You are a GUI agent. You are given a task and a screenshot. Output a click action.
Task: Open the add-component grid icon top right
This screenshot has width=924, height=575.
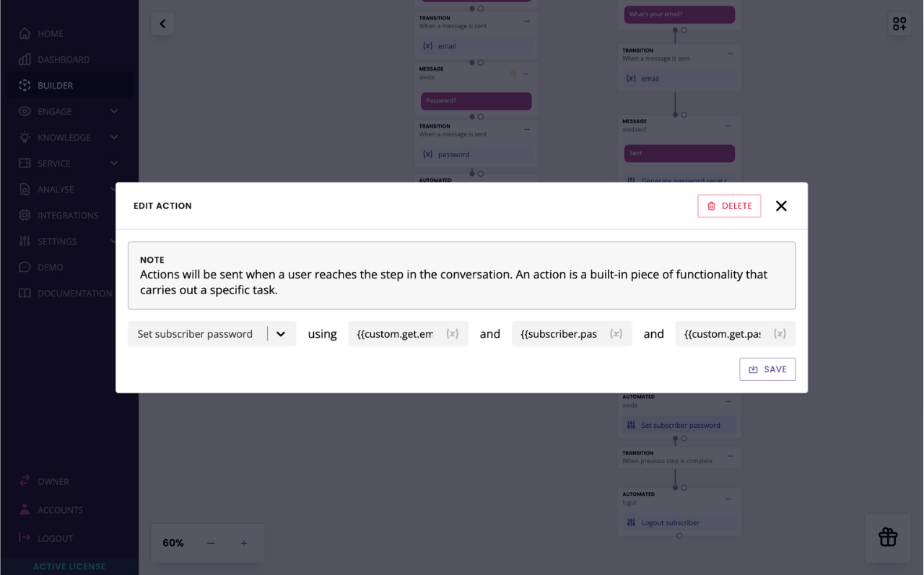coord(899,24)
